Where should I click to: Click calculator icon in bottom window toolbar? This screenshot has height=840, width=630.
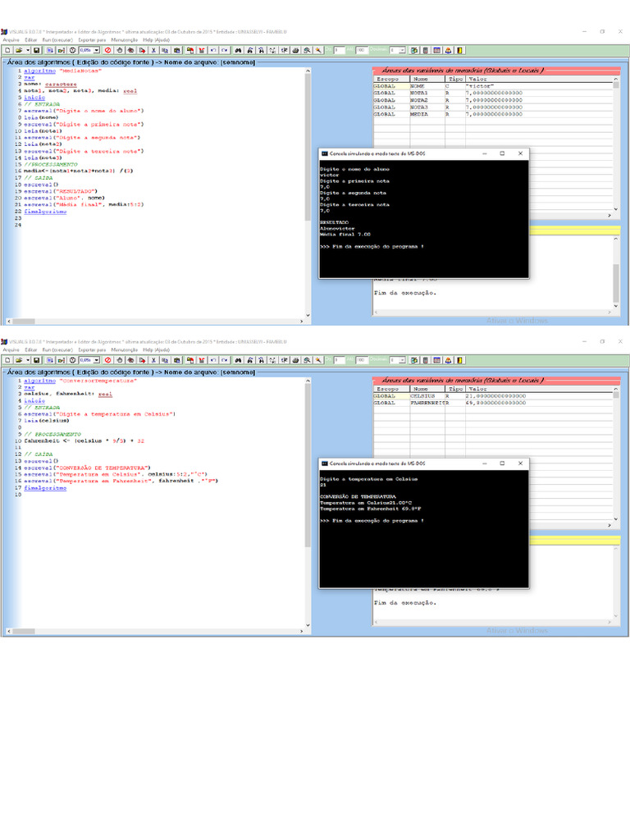tap(426, 360)
